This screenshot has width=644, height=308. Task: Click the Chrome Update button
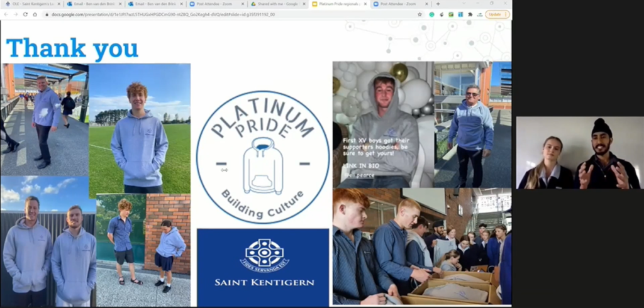(496, 14)
